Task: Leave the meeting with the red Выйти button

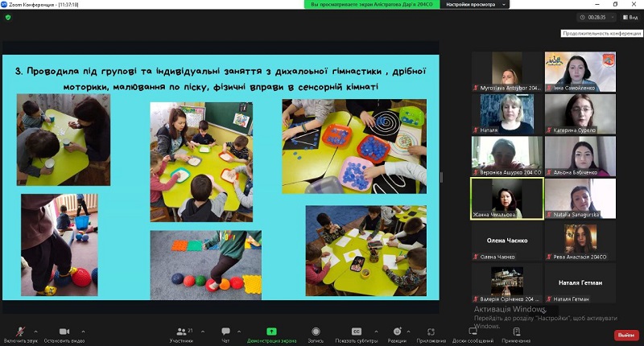Action: (625, 335)
